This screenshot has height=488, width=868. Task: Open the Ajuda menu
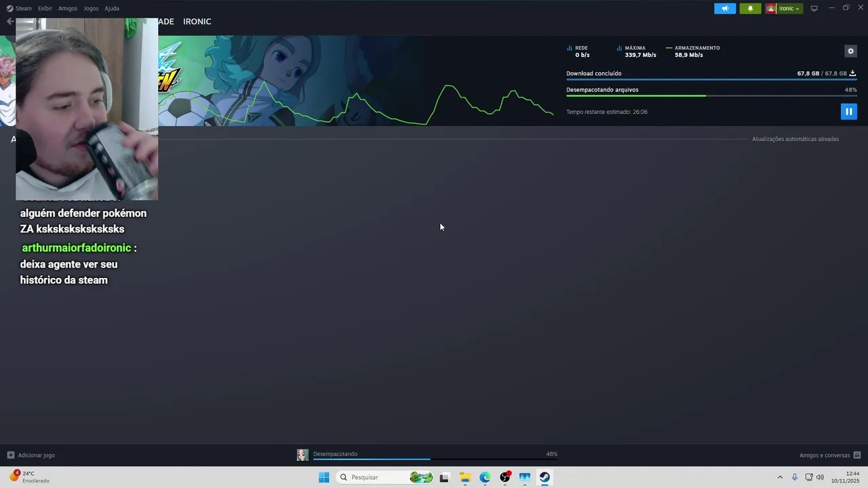tap(112, 8)
